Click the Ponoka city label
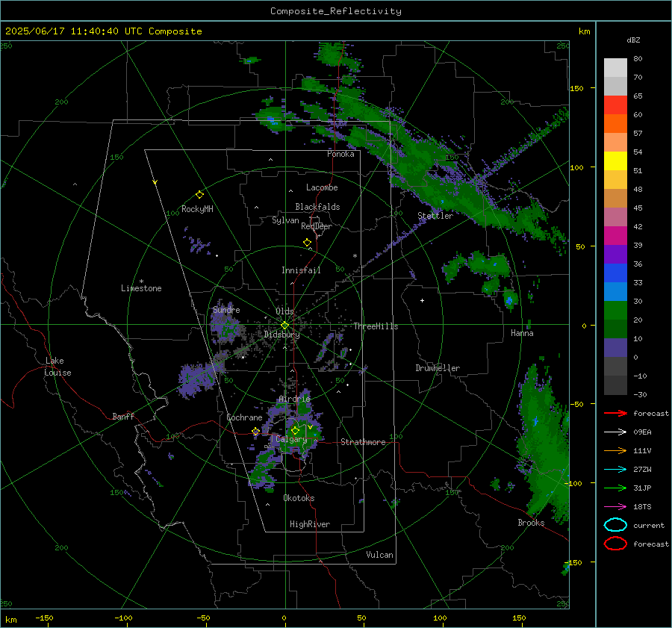The width and height of the screenshot is (672, 628). coord(340,155)
